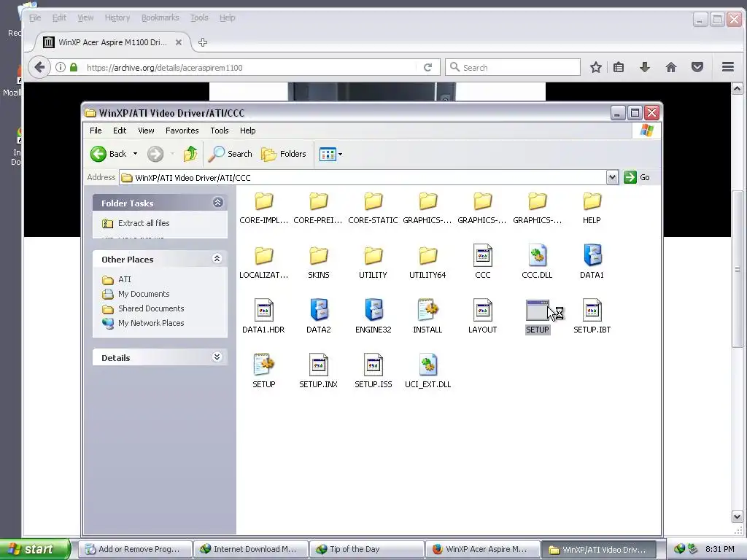Screen dimensions: 747x560
Task: Select the SETUP.INX file
Action: point(318,371)
